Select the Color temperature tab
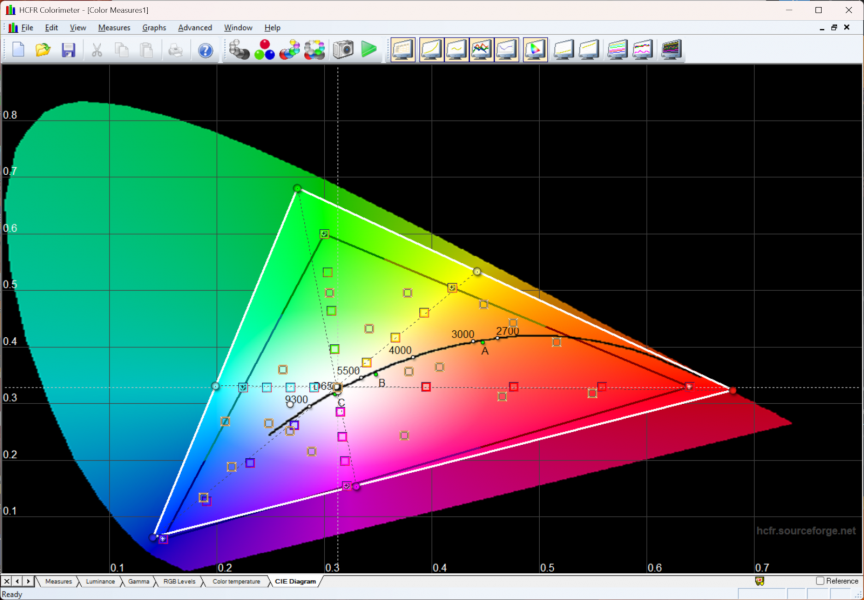Screen dimensions: 864x600 [236, 581]
